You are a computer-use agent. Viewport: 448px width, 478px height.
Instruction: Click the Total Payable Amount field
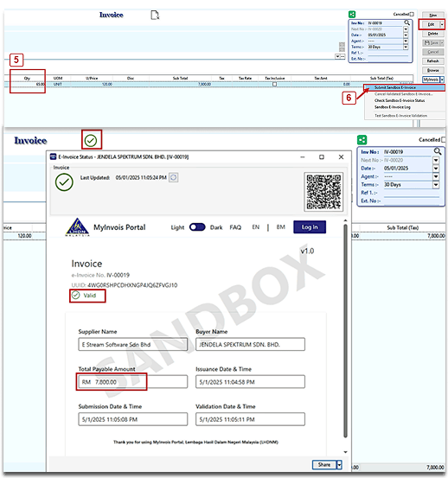(x=132, y=382)
